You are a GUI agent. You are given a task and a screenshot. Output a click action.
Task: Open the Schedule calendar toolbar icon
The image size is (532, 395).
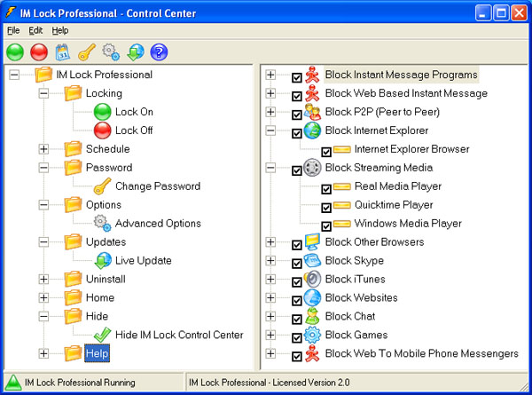(63, 52)
